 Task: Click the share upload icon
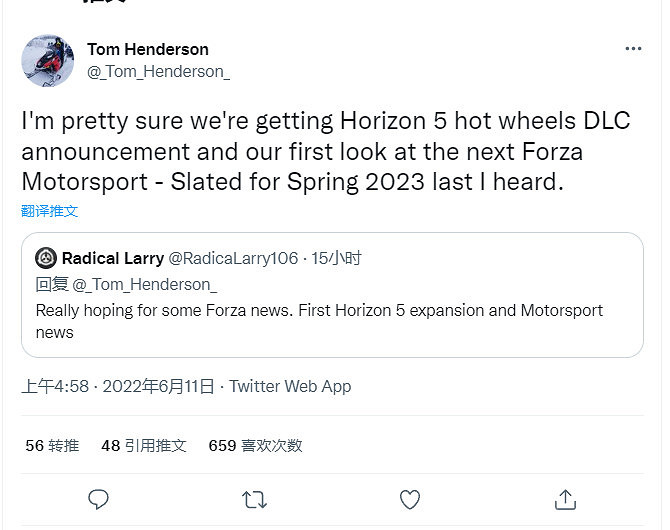[x=565, y=498]
